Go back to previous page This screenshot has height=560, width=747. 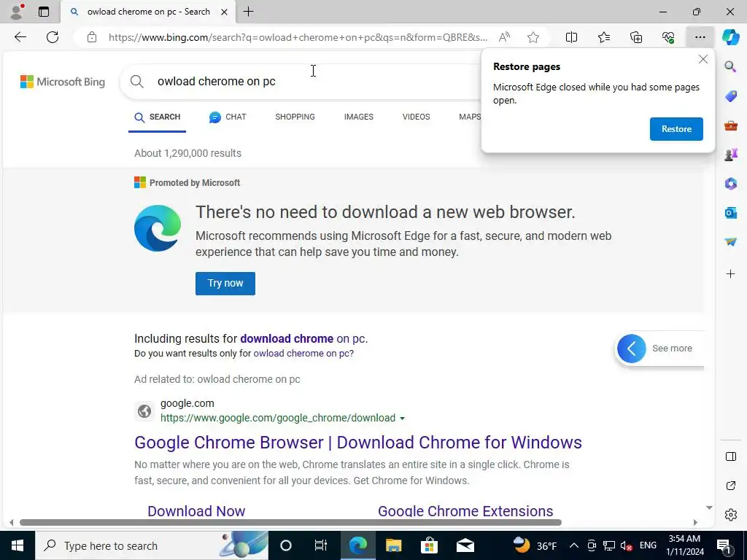(20, 37)
